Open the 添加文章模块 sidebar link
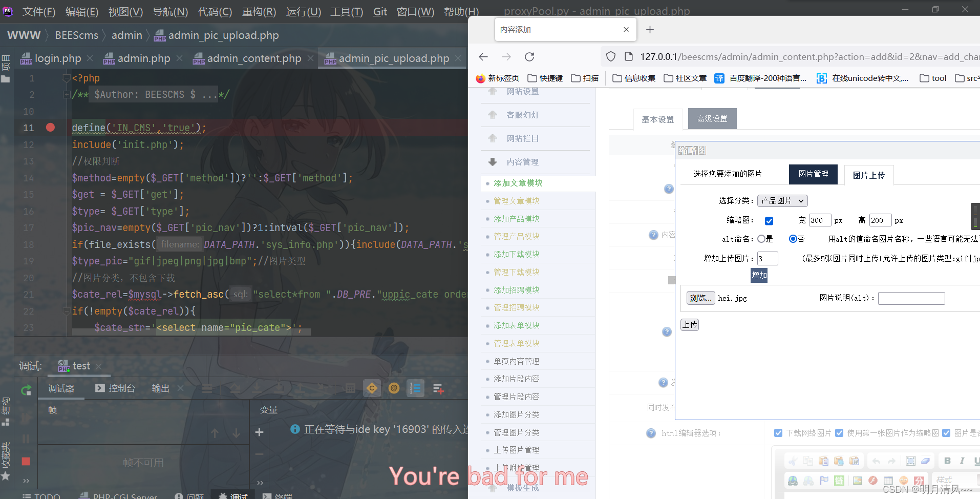Image resolution: width=980 pixels, height=499 pixels. pos(518,183)
